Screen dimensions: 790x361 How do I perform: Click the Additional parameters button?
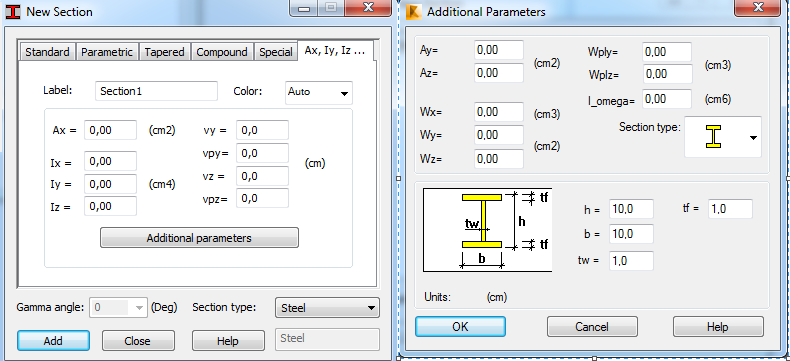click(x=199, y=238)
